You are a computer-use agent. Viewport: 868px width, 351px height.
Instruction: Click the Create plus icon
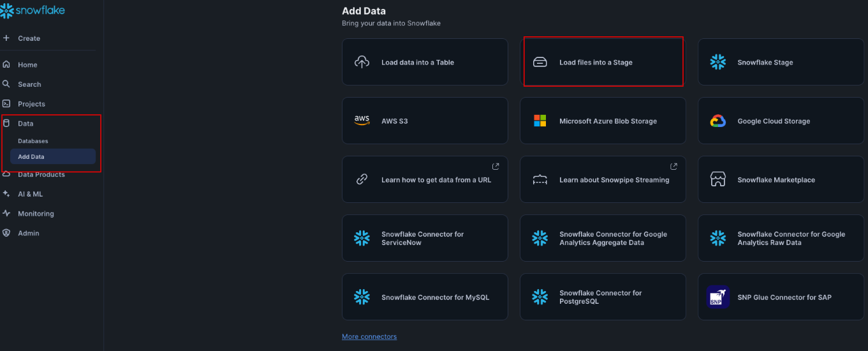[6, 38]
